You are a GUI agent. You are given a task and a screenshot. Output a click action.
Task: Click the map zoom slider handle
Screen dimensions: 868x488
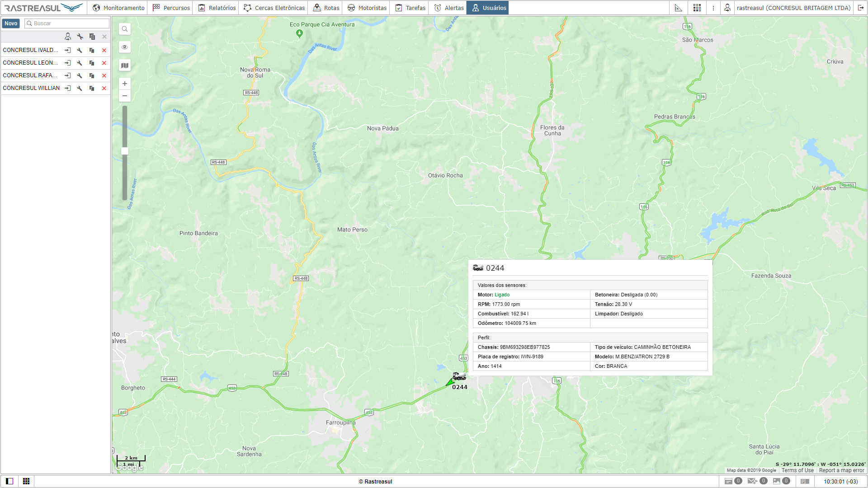coord(125,151)
